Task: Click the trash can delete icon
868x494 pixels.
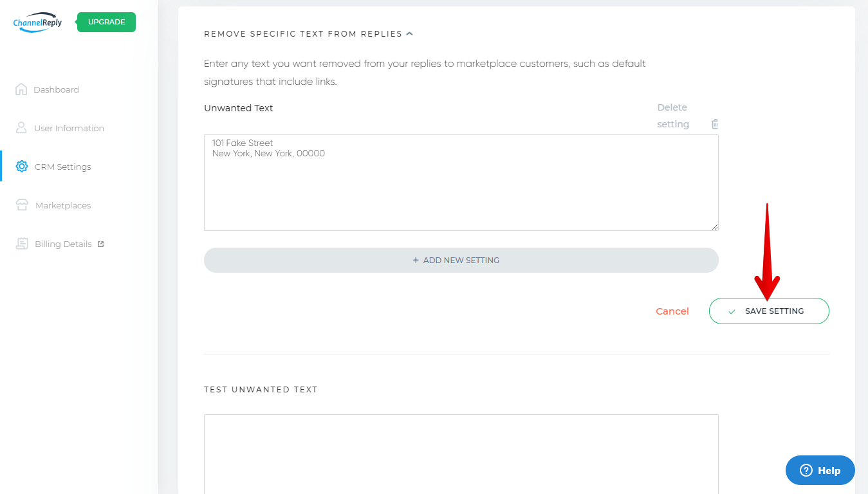Action: 715,124
